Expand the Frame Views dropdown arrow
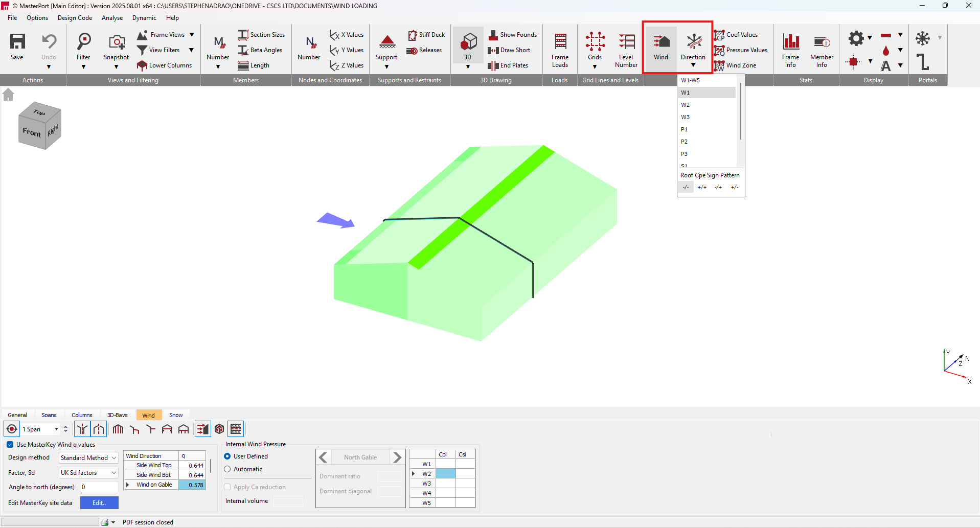Screen dimensions: 980x528 (x=192, y=35)
